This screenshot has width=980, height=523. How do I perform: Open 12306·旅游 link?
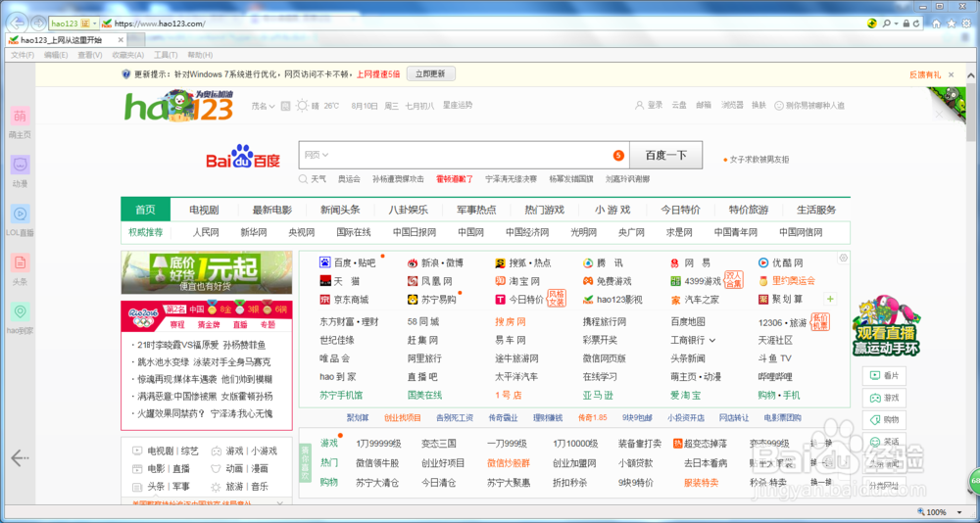point(782,322)
